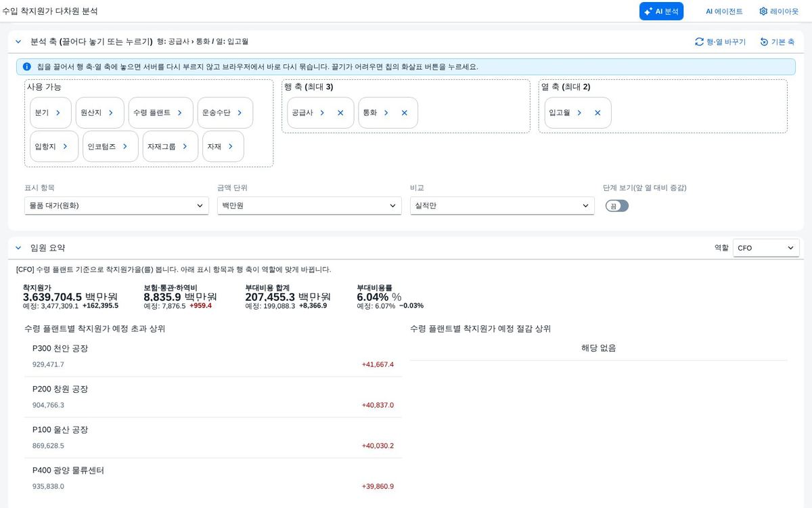Screen dimensions: 812x508
Task: Click P100 울산 공장 row
Action: point(213,438)
